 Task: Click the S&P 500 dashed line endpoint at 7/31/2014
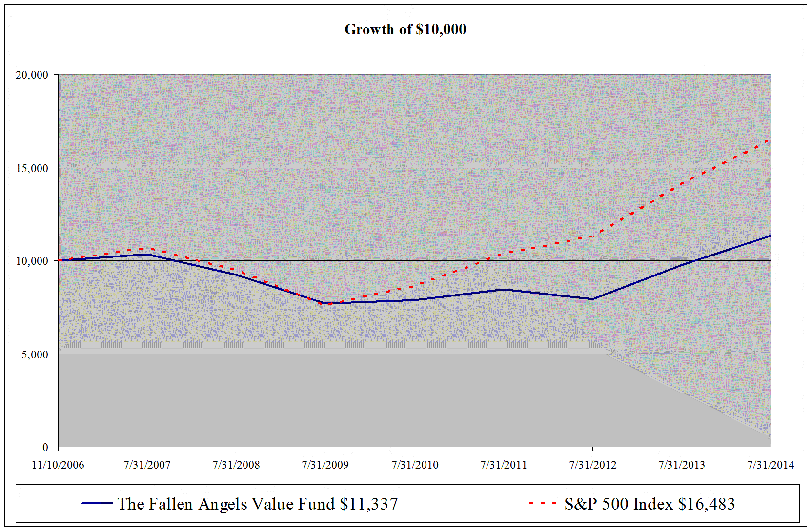[770, 140]
